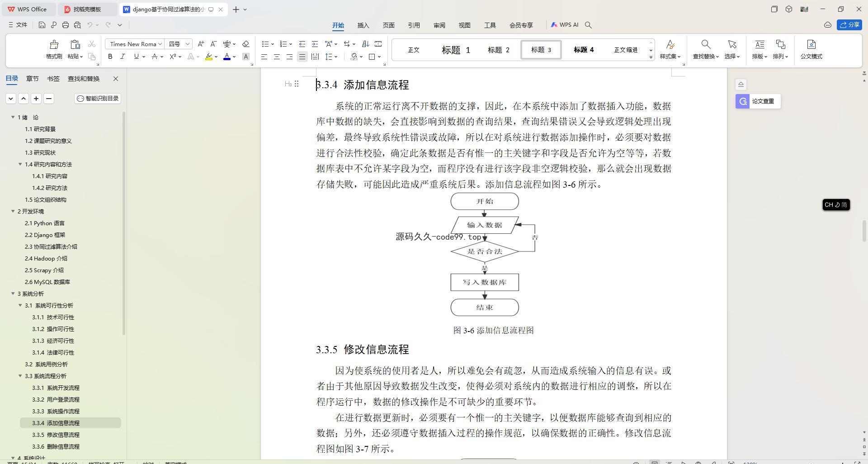Screen dimensions: 868x464
Task: Click the 排版 layout icon
Action: [759, 44]
